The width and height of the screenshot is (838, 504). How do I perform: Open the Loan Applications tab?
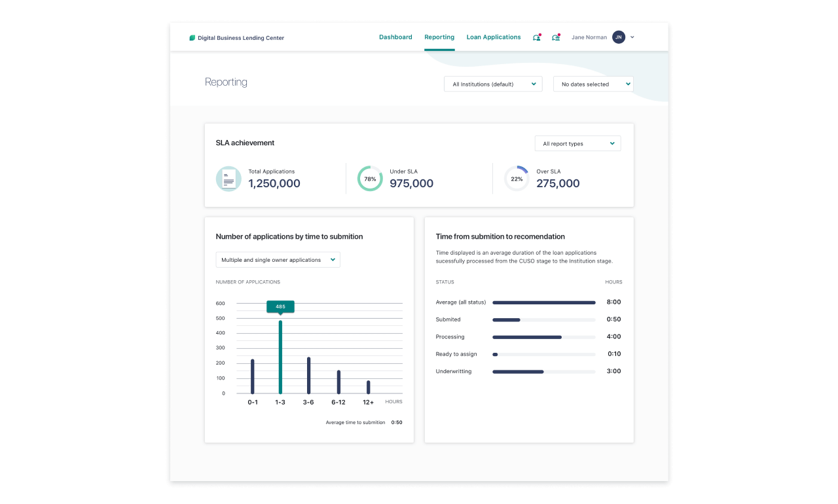point(494,37)
